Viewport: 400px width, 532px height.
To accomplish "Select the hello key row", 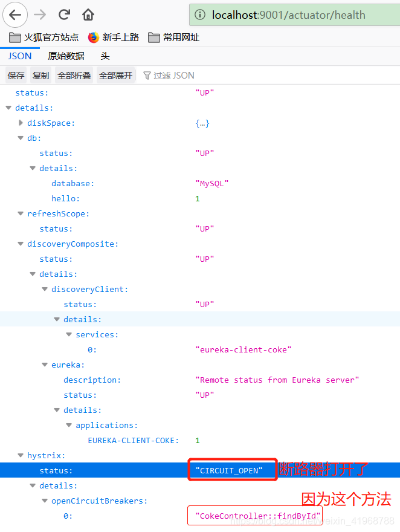I will click(x=200, y=199).
